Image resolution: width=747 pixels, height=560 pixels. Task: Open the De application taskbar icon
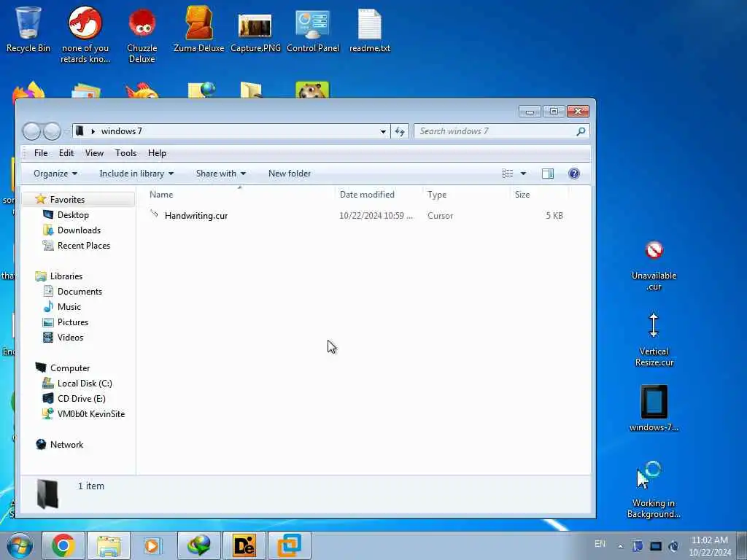(x=244, y=545)
